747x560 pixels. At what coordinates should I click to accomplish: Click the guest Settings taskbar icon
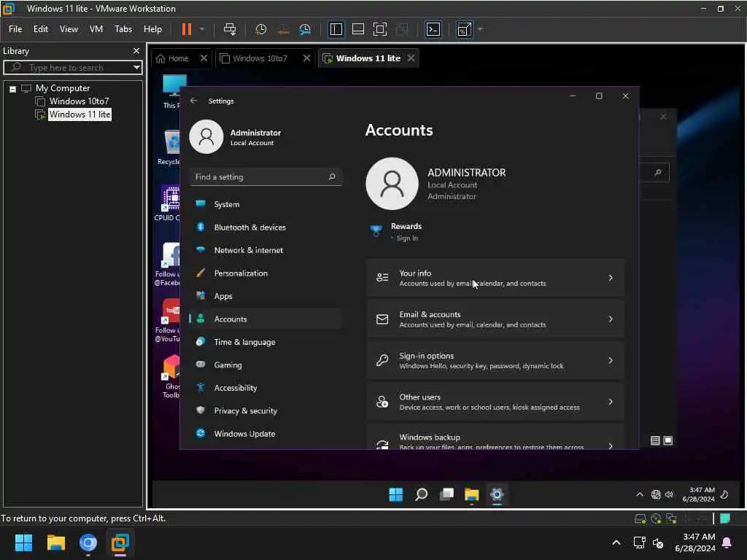(x=497, y=495)
